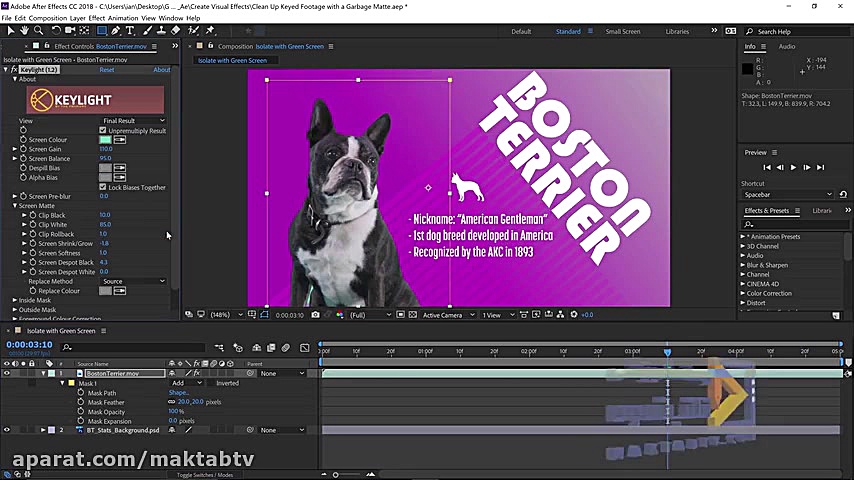Select the Eraser tool
Image resolution: width=854 pixels, height=480 pixels.
[175, 31]
